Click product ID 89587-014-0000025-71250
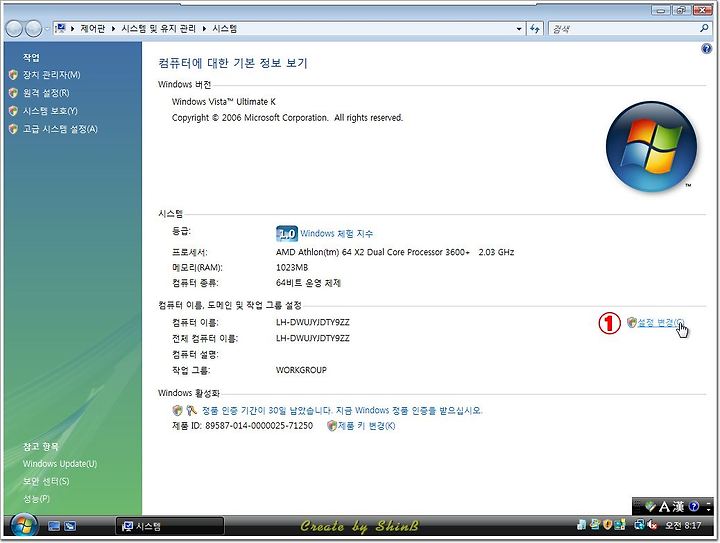This screenshot has width=720, height=543. click(259, 426)
